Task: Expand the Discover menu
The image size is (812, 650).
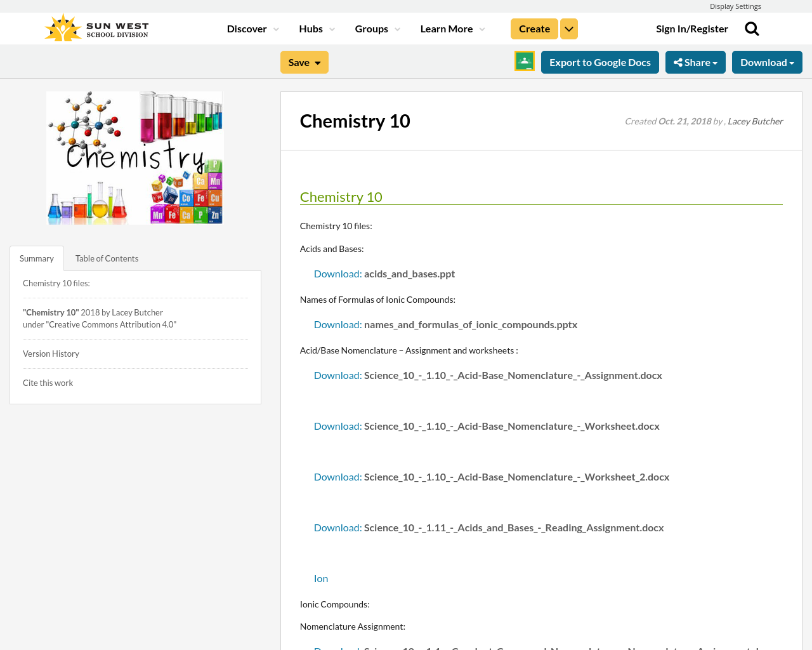Action: [x=252, y=29]
